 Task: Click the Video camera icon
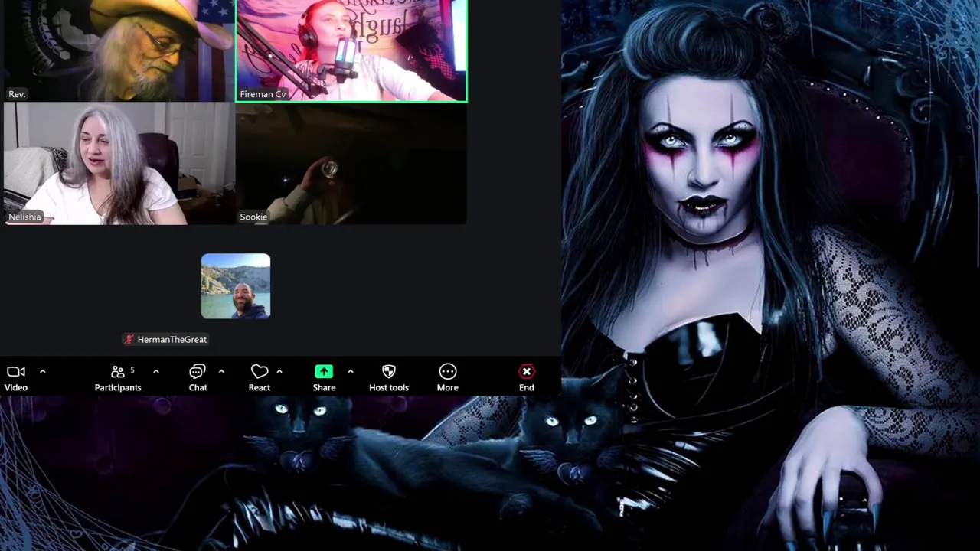click(x=16, y=372)
